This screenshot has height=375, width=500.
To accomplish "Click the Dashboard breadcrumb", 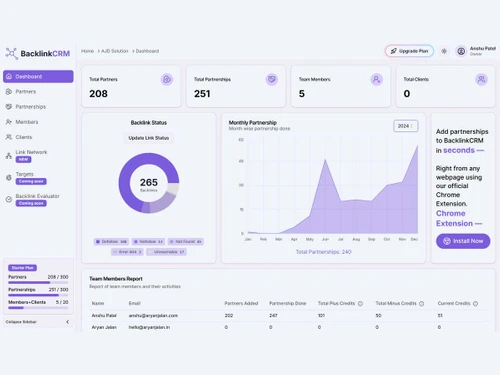I will click(147, 51).
